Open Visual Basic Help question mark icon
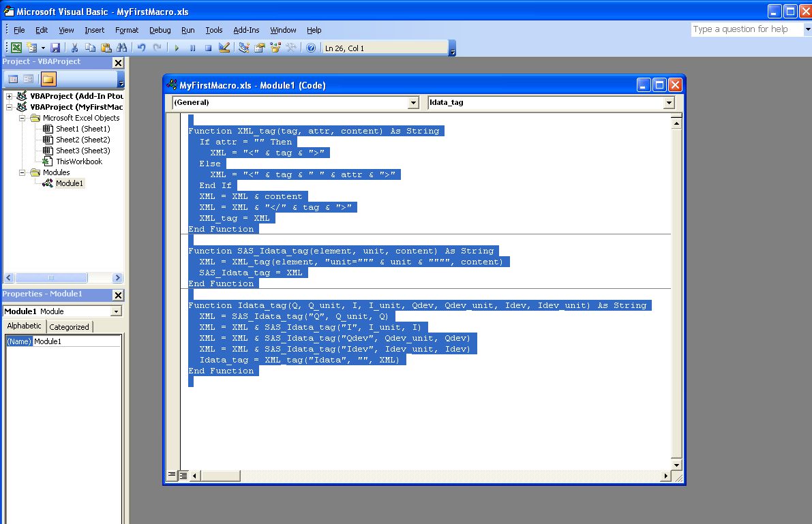812x524 pixels. point(311,48)
